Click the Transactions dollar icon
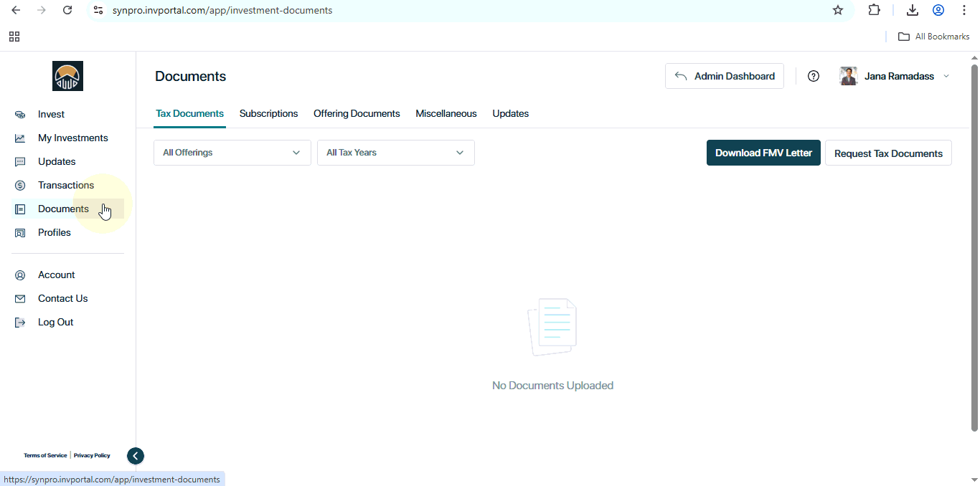 pos(20,186)
